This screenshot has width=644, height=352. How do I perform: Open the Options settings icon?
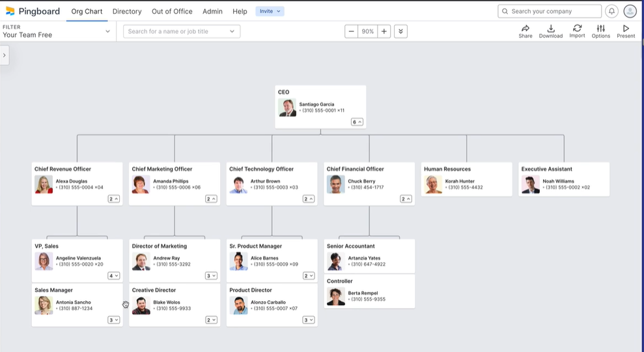point(600,31)
